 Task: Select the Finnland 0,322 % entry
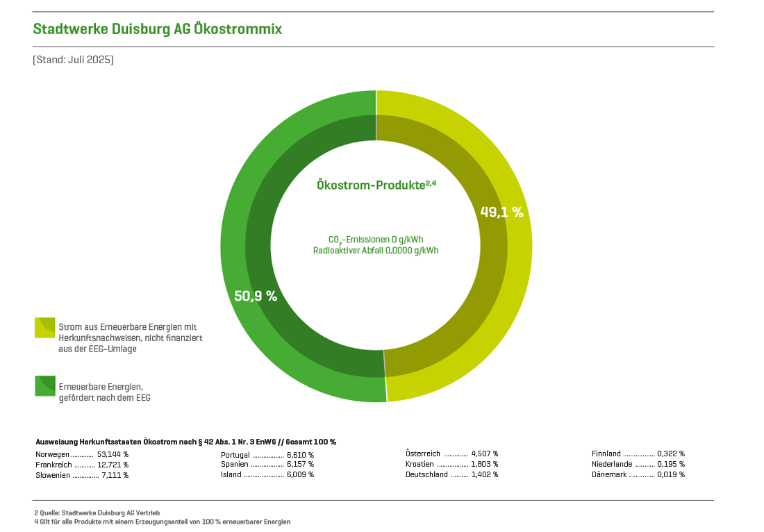click(x=638, y=454)
